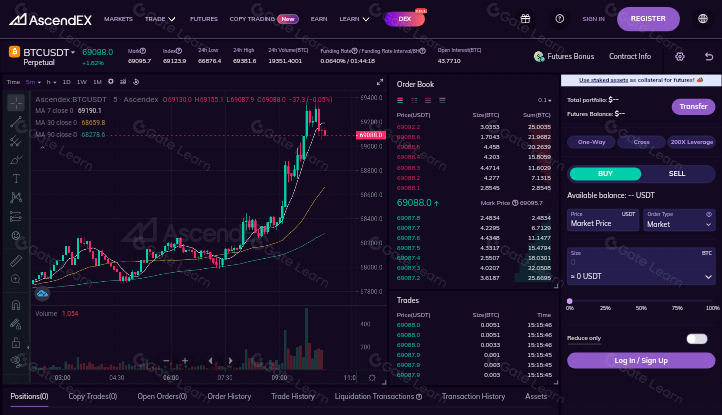Open the globe language selector
The width and height of the screenshot is (722, 415).
click(x=703, y=19)
